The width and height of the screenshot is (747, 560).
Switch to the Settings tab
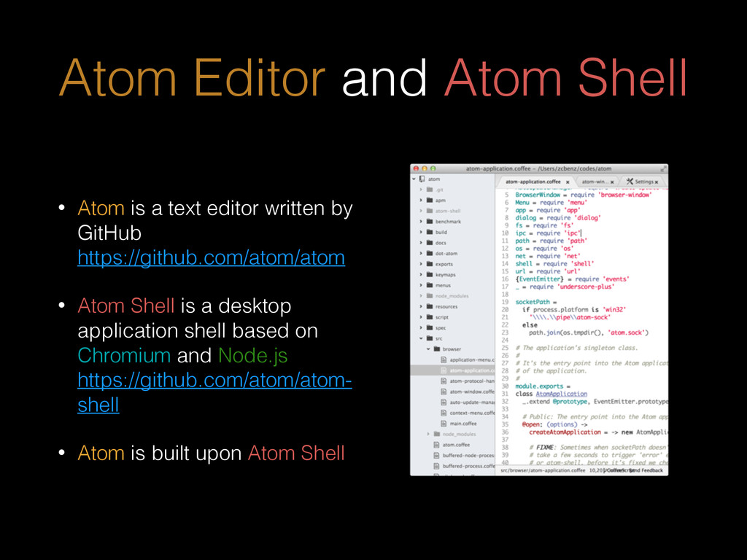click(x=643, y=182)
